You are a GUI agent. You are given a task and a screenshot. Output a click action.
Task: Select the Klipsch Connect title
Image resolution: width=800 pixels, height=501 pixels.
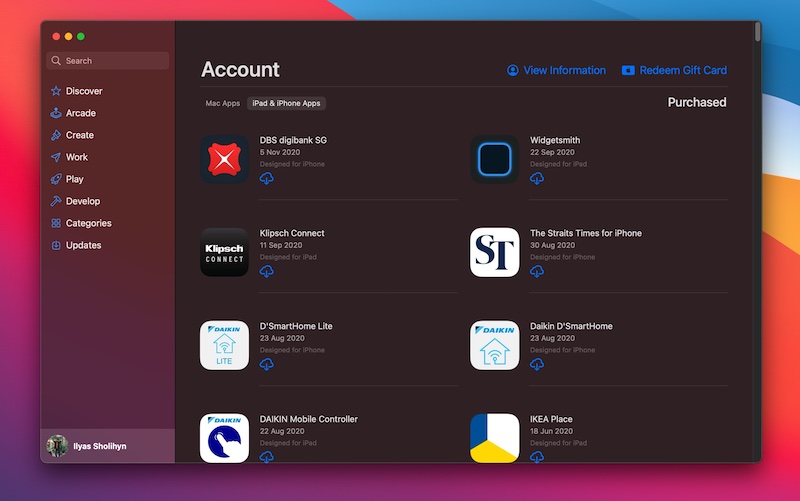(292, 233)
